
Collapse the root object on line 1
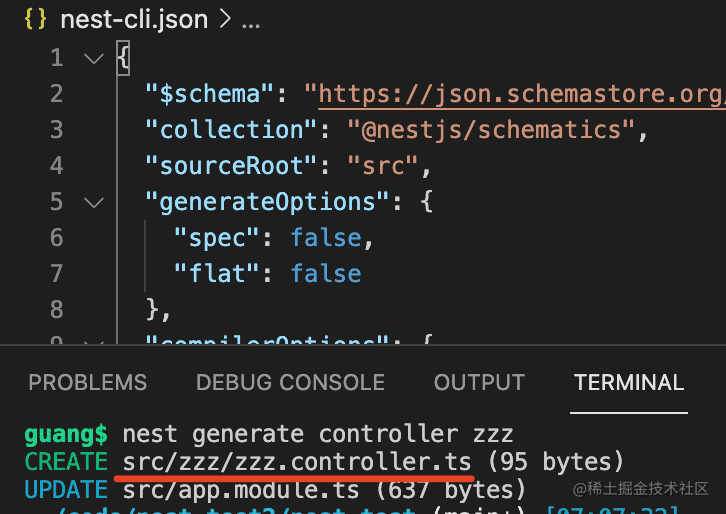[x=94, y=58]
